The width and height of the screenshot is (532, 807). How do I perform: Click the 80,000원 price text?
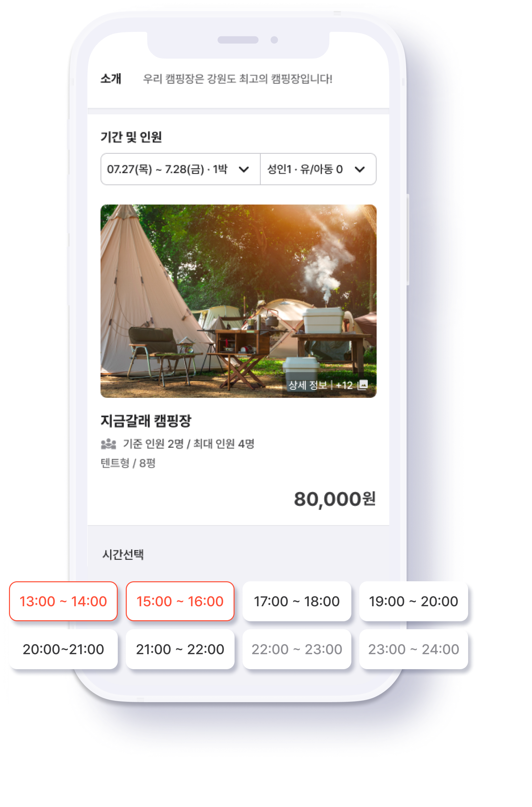335,499
